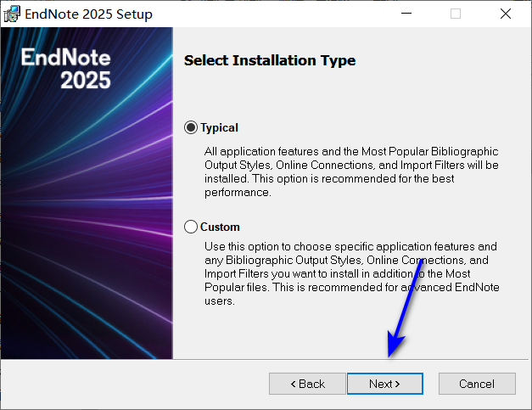
Task: Click the right chevron on the Next button
Action: coord(397,384)
